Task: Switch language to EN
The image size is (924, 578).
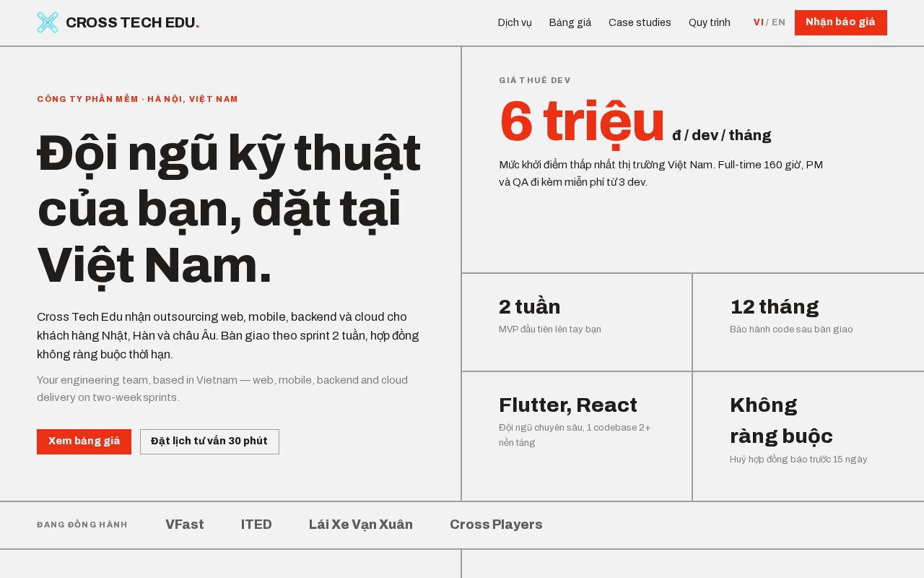Action: [778, 22]
